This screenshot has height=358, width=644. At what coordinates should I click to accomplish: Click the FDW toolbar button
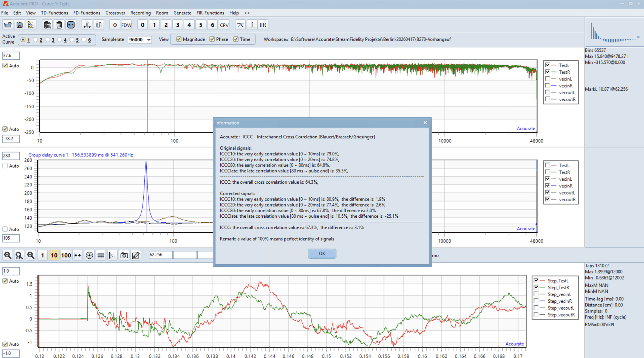click(x=126, y=25)
